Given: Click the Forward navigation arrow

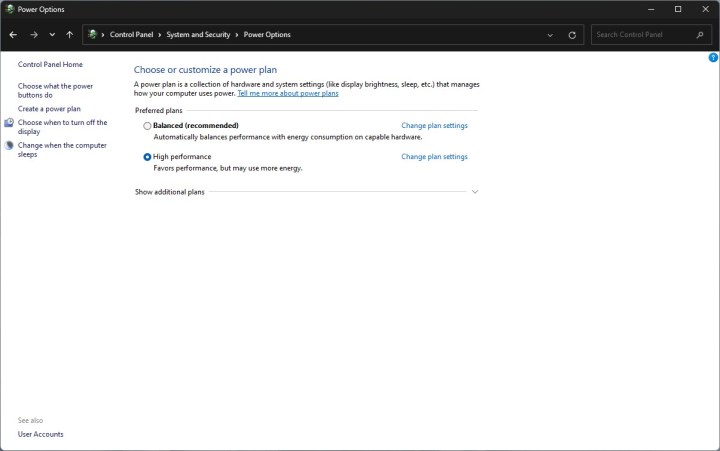Looking at the screenshot, I should click(x=33, y=34).
